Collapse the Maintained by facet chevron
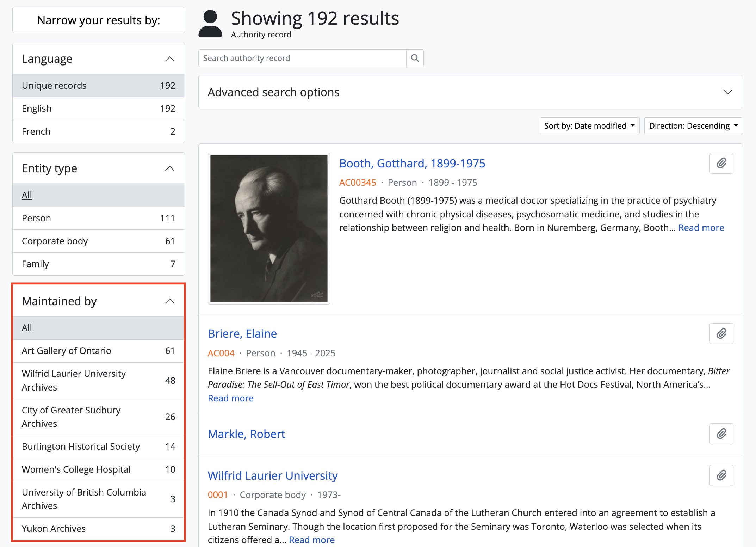The width and height of the screenshot is (756, 547). click(x=170, y=301)
